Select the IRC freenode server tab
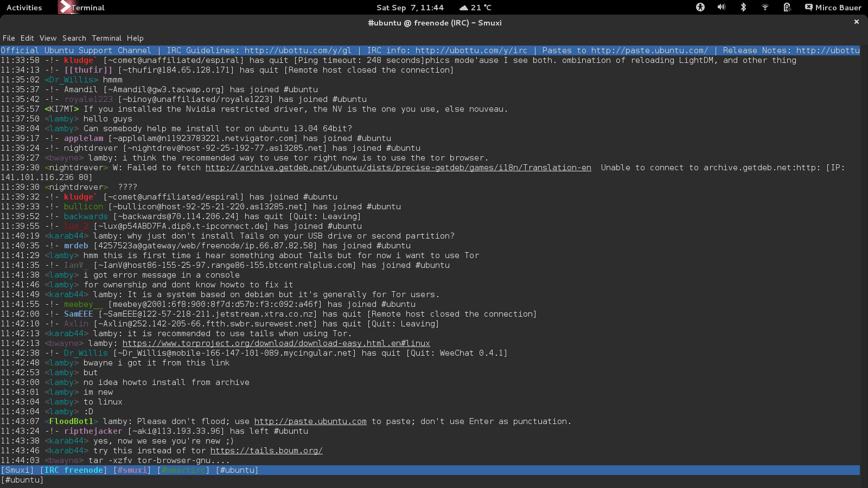The image size is (868, 488). coord(73,470)
